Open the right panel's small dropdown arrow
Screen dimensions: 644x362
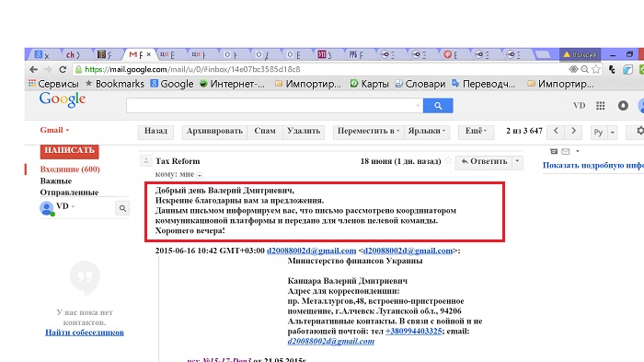(x=578, y=151)
